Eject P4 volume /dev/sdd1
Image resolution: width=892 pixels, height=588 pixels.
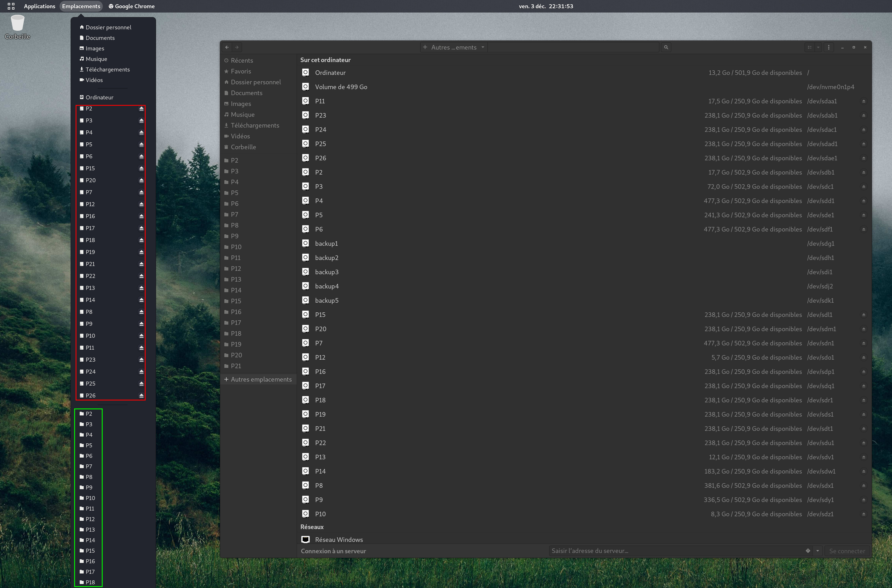coord(864,201)
